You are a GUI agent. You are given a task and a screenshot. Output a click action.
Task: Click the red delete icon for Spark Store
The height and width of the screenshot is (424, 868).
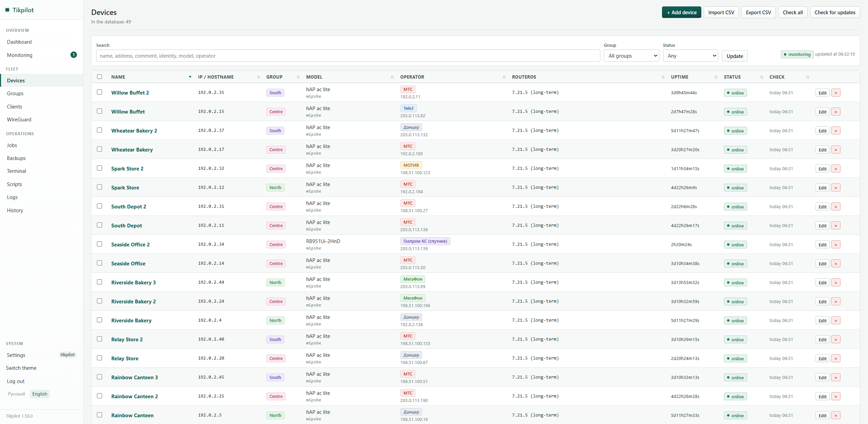[x=835, y=188]
